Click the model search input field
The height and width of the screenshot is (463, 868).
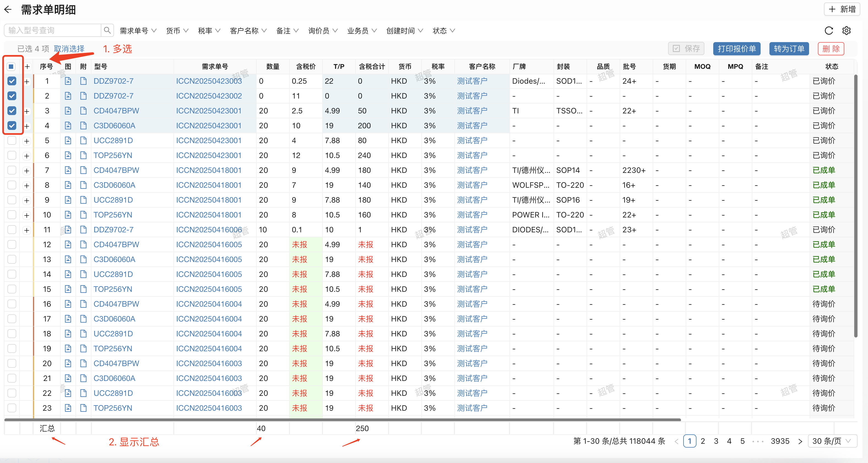point(53,30)
